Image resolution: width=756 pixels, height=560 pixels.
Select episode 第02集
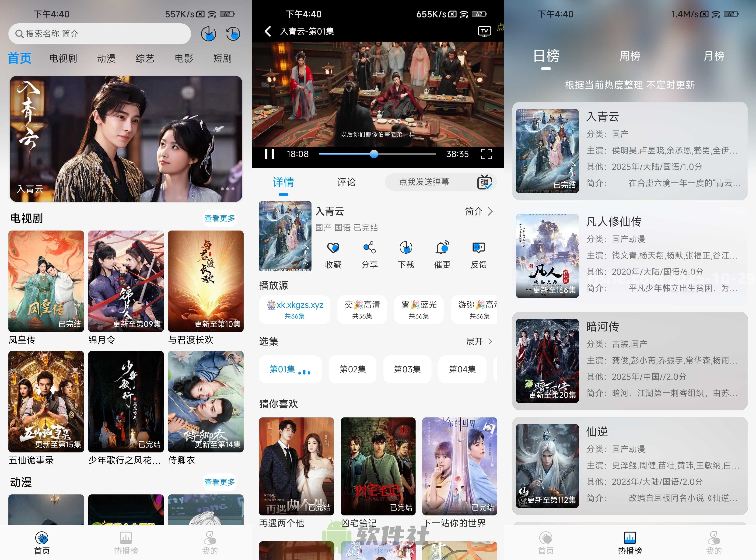coord(353,369)
